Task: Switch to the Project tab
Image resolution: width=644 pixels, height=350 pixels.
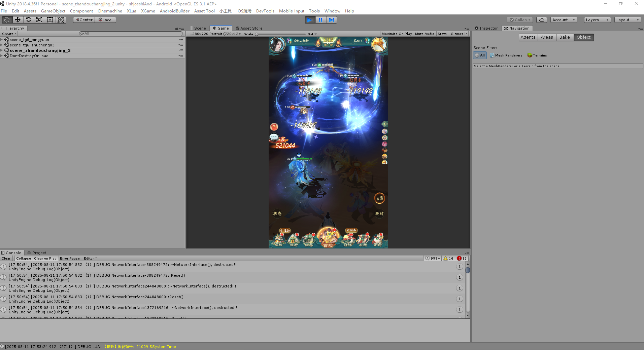Action: click(37, 253)
